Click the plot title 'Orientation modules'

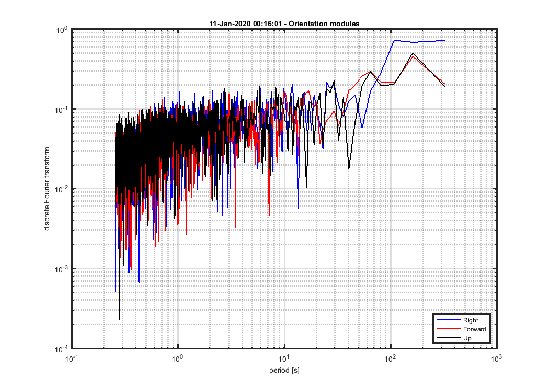(284, 24)
